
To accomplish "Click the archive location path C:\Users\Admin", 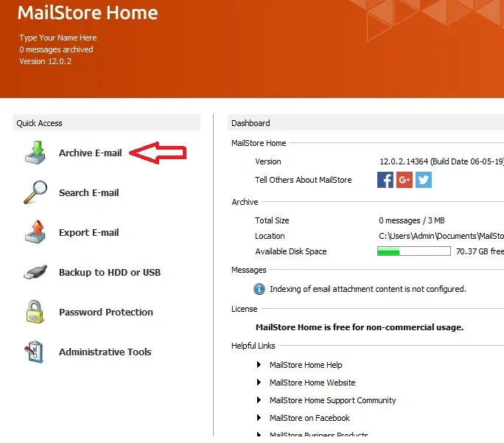I will pos(441,236).
